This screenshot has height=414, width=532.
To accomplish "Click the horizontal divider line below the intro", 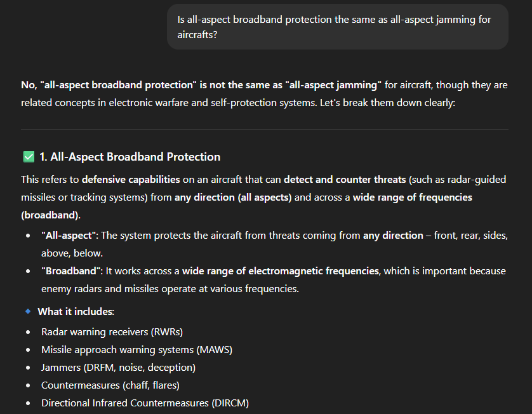I will tap(265, 130).
